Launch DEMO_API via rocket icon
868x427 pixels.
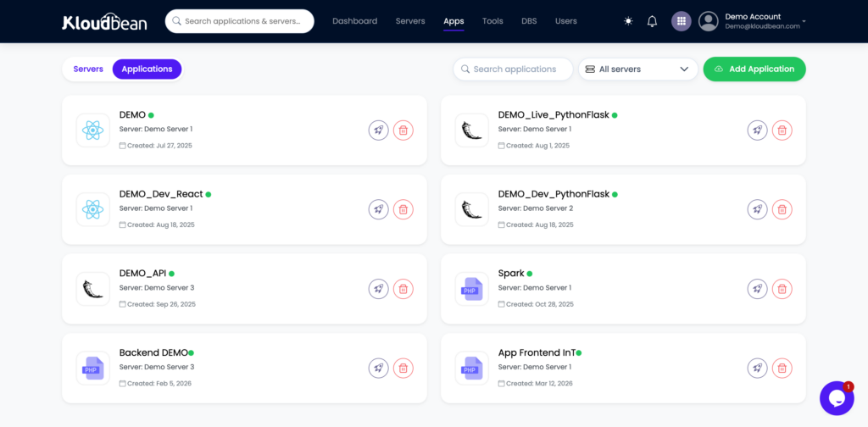coord(379,289)
